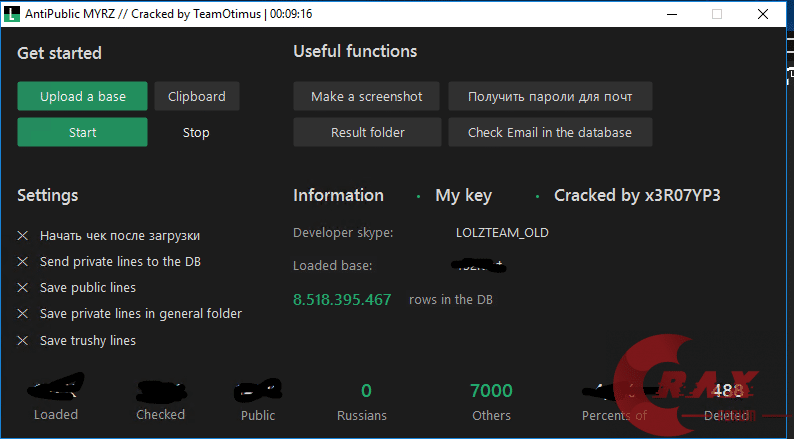Viewport: 794px width, 439px height.
Task: Select the 'Cracked by x3R07YP3' tab
Action: click(637, 196)
